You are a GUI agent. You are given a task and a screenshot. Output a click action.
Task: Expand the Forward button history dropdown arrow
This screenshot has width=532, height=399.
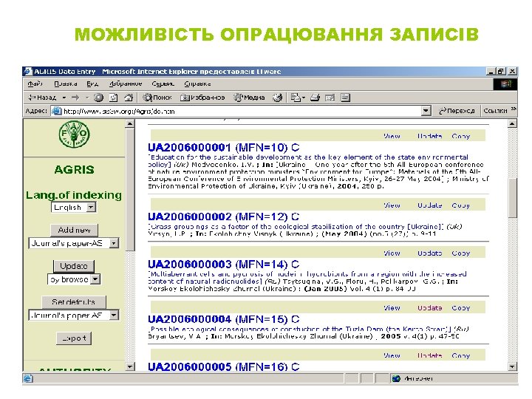[x=87, y=98]
